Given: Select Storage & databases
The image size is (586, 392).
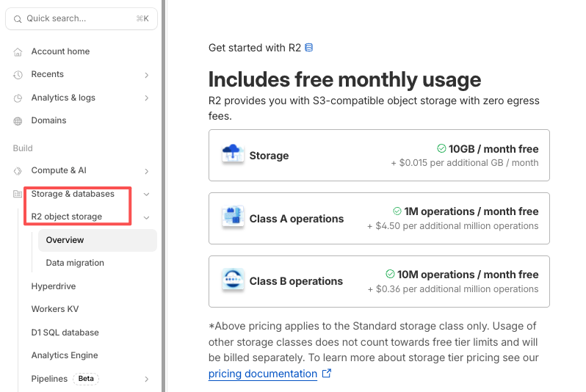Looking at the screenshot, I should 73,194.
